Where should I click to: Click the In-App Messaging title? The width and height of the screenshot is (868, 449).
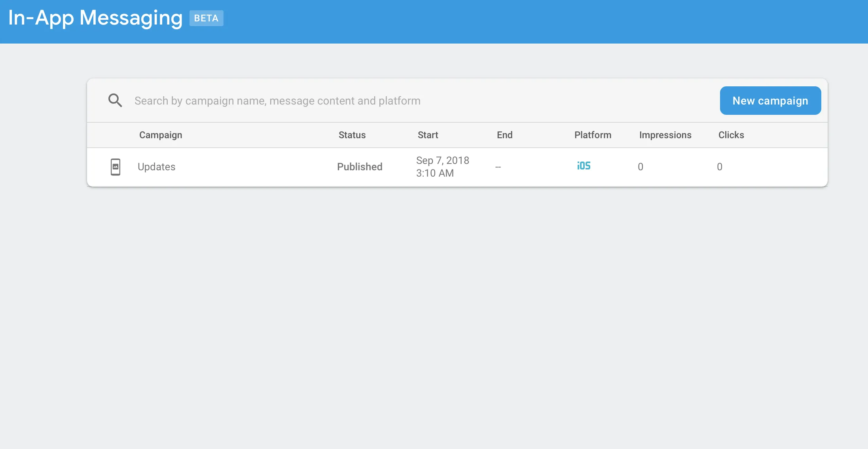95,18
